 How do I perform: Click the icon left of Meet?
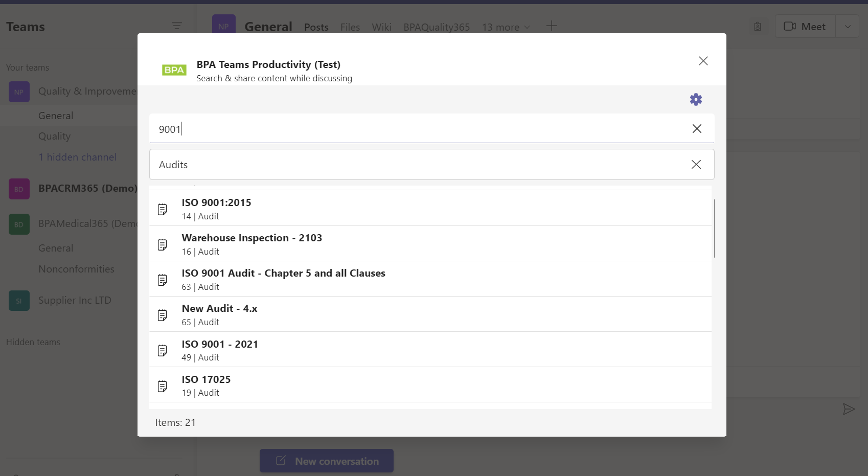coord(758,27)
